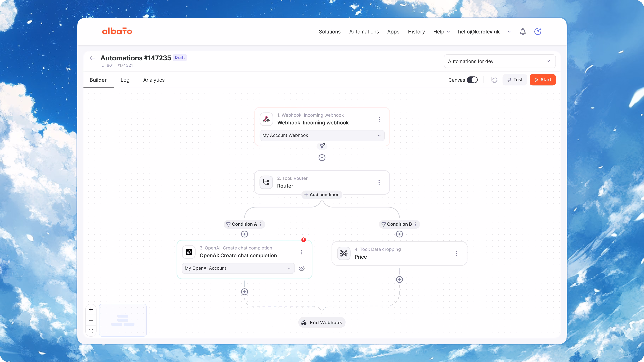
Task: Click the copy icon beside Test button
Action: coord(494,80)
